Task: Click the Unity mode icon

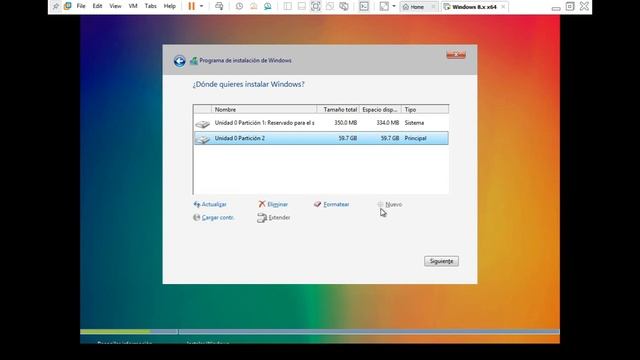Action: [x=330, y=6]
